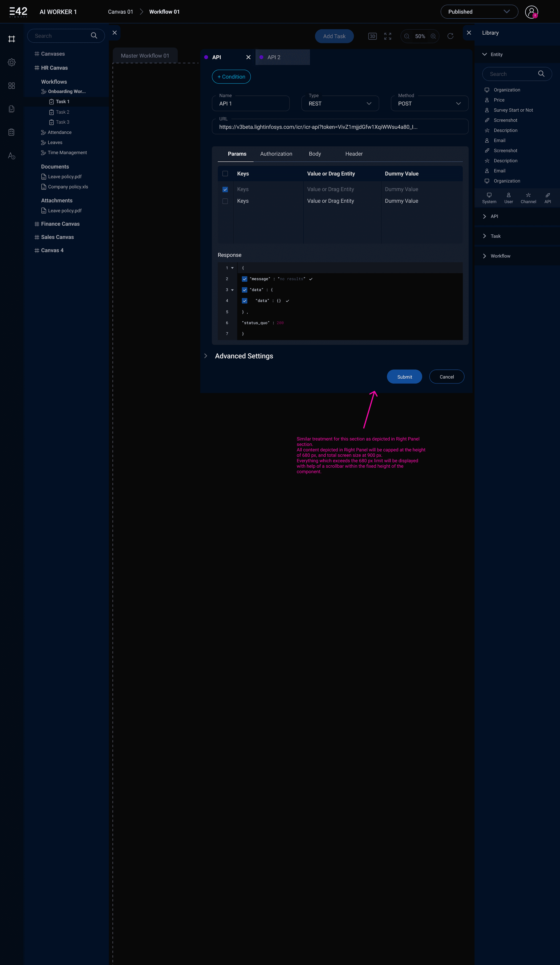This screenshot has height=965, width=560.
Task: Uncheck the "message" response checkbox
Action: tap(244, 279)
